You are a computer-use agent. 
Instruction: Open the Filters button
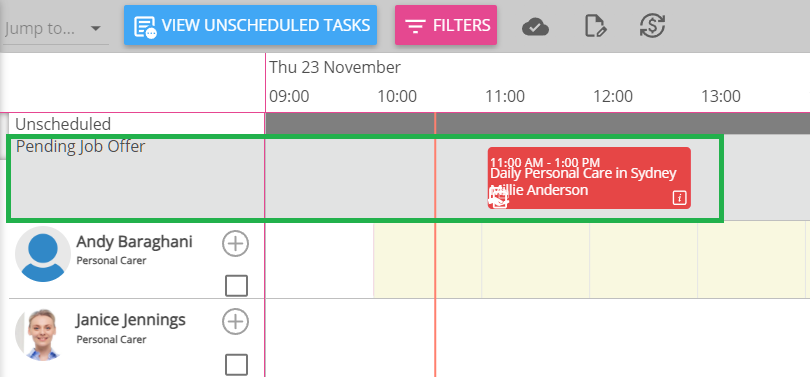click(446, 25)
